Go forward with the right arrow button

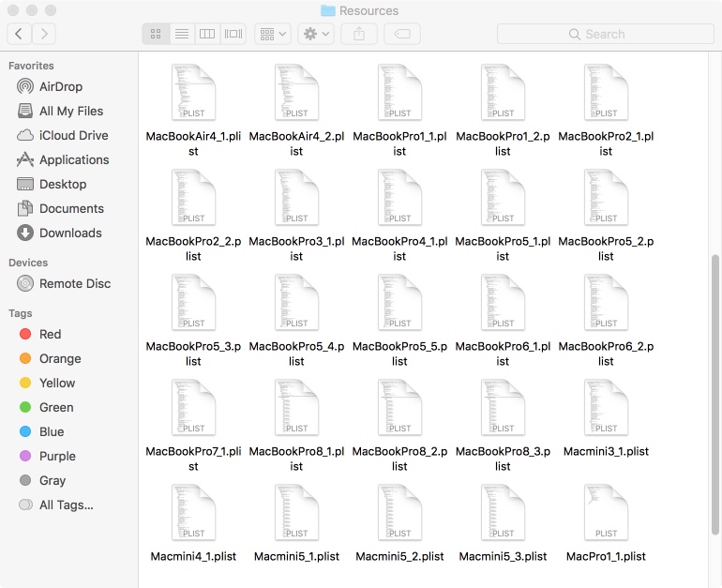pos(44,34)
